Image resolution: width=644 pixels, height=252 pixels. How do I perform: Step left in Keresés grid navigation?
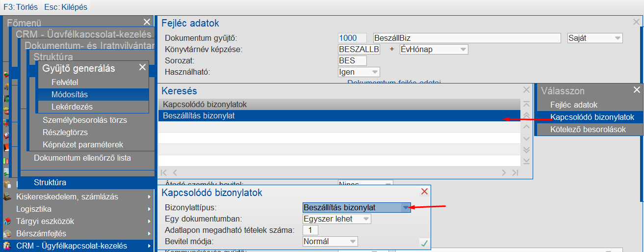coord(175,172)
